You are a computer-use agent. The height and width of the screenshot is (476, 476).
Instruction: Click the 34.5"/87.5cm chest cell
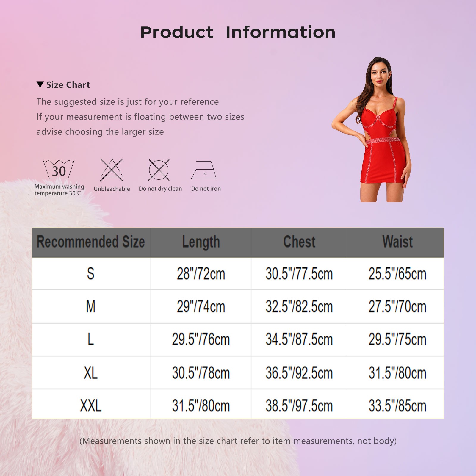tap(299, 339)
